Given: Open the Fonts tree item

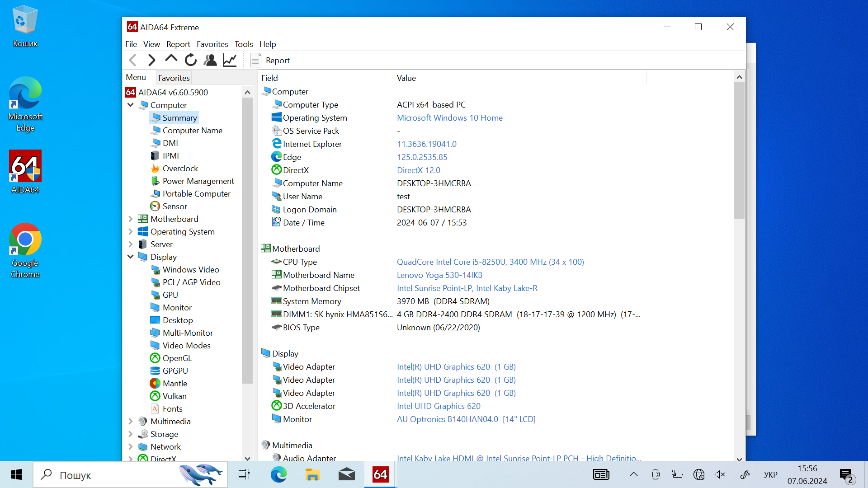Looking at the screenshot, I should click(172, 408).
